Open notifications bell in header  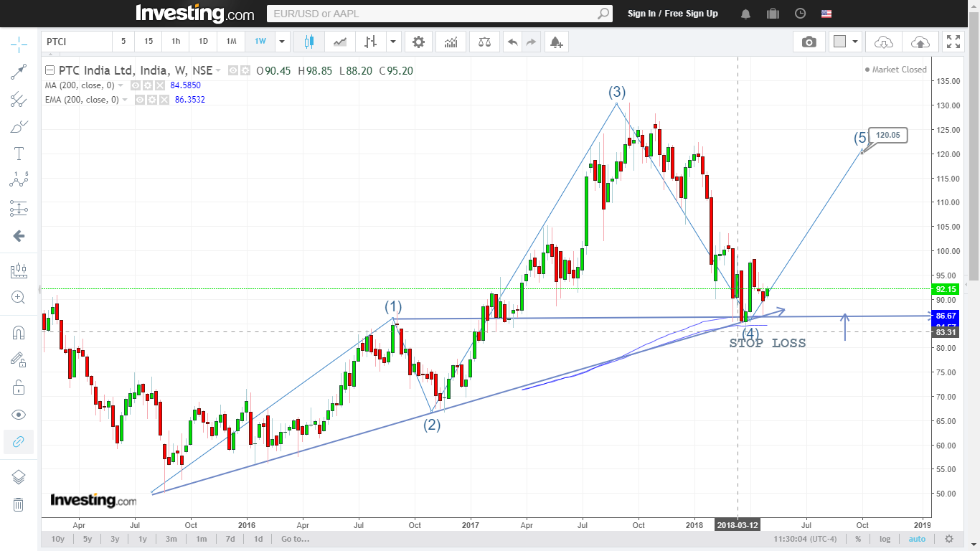(x=746, y=14)
